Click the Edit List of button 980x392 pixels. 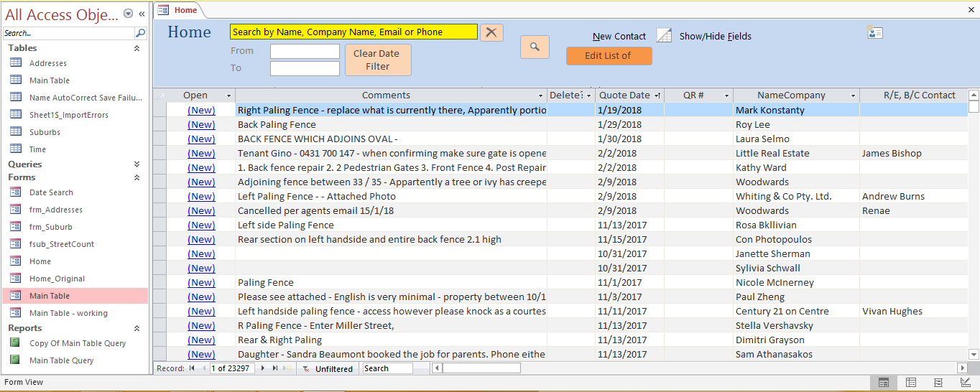[x=609, y=55]
